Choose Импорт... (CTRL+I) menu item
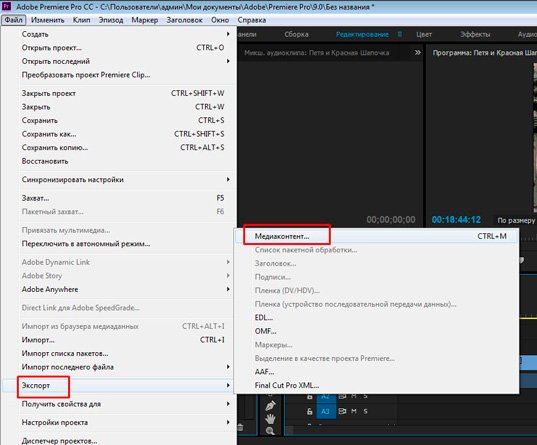Screen dimensions: 537x445 coord(119,340)
